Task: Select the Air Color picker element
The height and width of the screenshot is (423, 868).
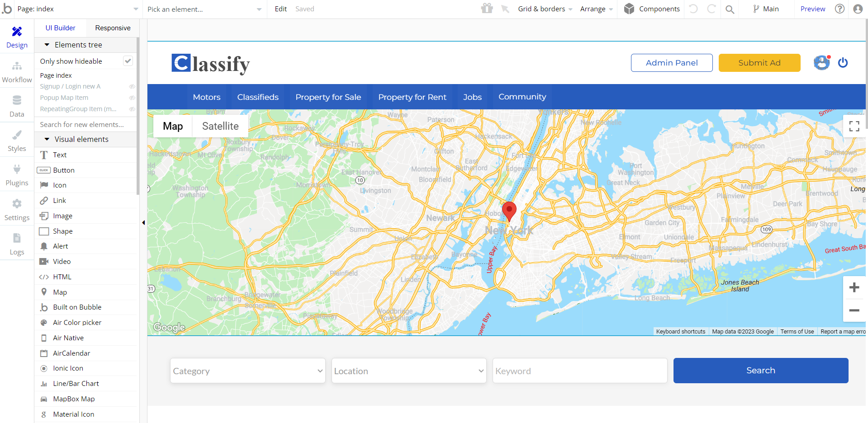Action: pyautogui.click(x=85, y=323)
